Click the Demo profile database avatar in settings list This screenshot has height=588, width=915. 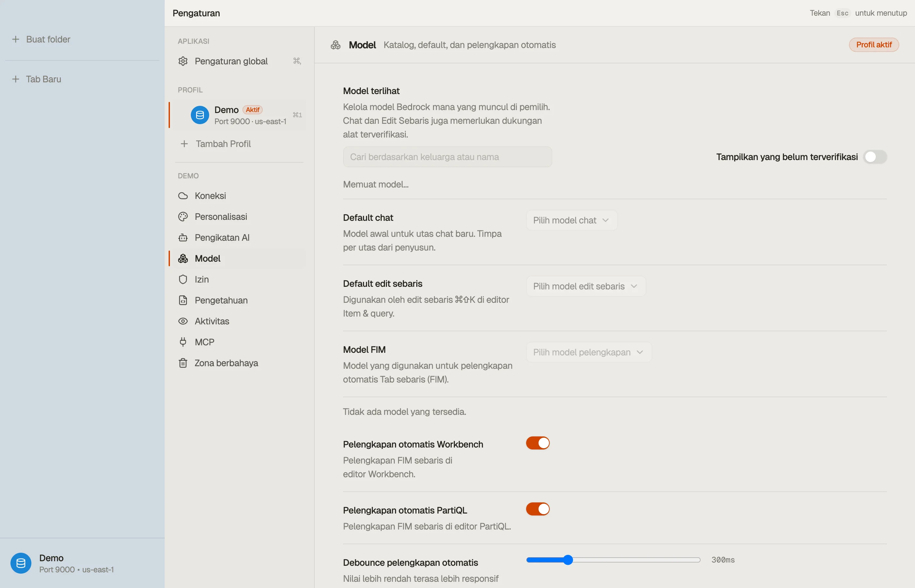coord(200,115)
